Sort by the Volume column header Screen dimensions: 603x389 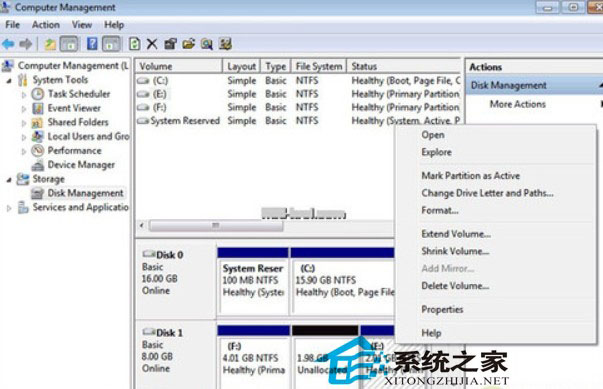tap(179, 66)
